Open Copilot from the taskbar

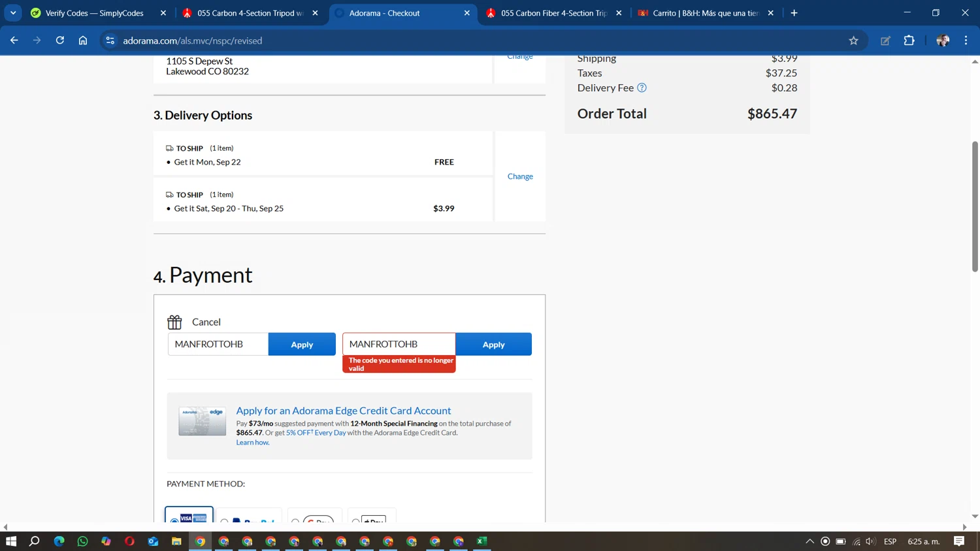point(106,541)
